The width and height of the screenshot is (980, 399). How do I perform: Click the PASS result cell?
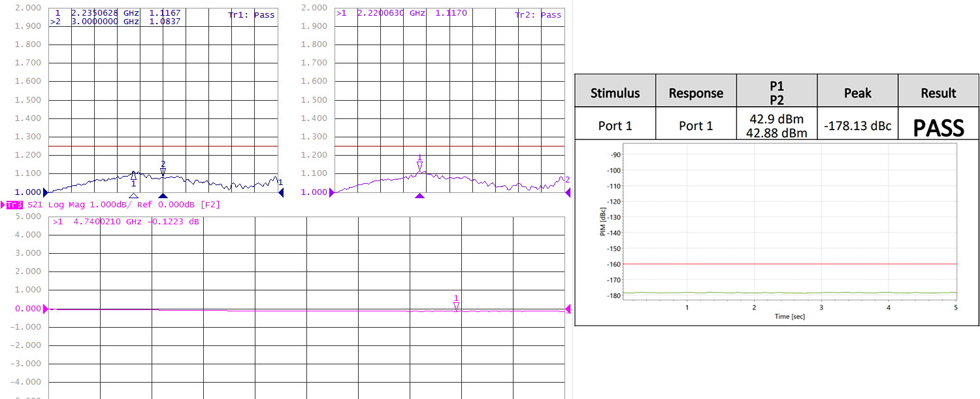tap(938, 128)
